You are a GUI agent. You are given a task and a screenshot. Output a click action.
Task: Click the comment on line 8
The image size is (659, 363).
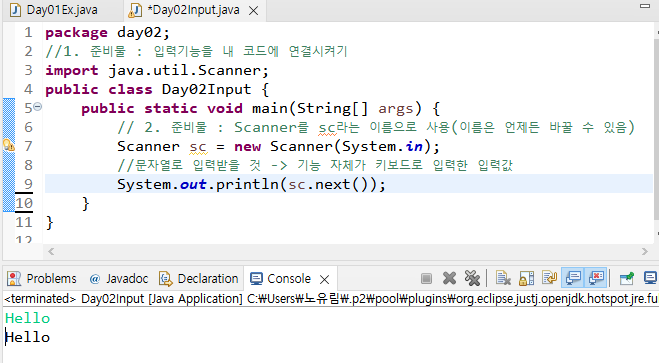[315, 165]
